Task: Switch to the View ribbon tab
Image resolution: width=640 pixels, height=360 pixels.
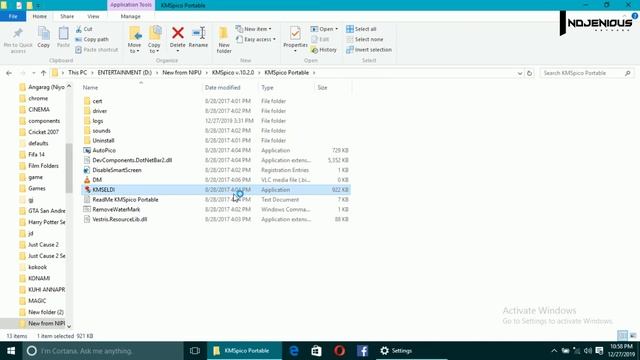Action: tap(93, 16)
